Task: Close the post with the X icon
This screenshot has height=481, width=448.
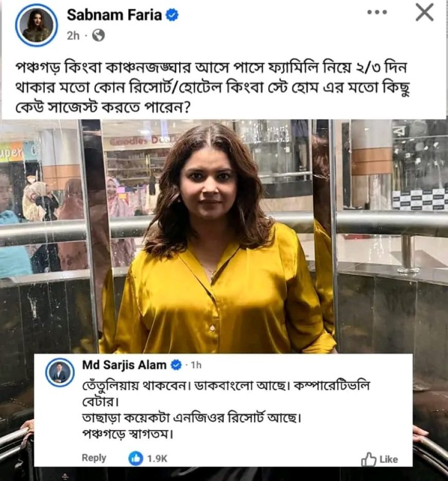Action: [x=425, y=12]
